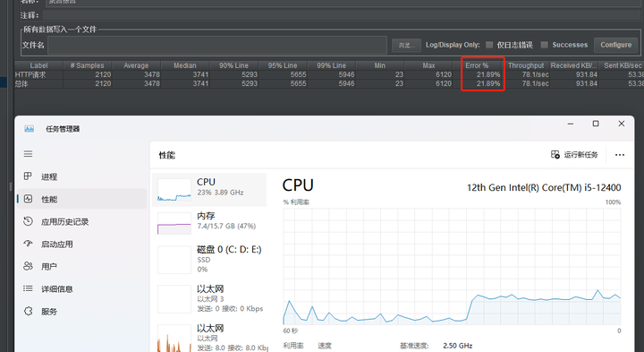Click the Received KB/sec column header
Image resolution: width=644 pixels, height=352 pixels.
point(573,65)
